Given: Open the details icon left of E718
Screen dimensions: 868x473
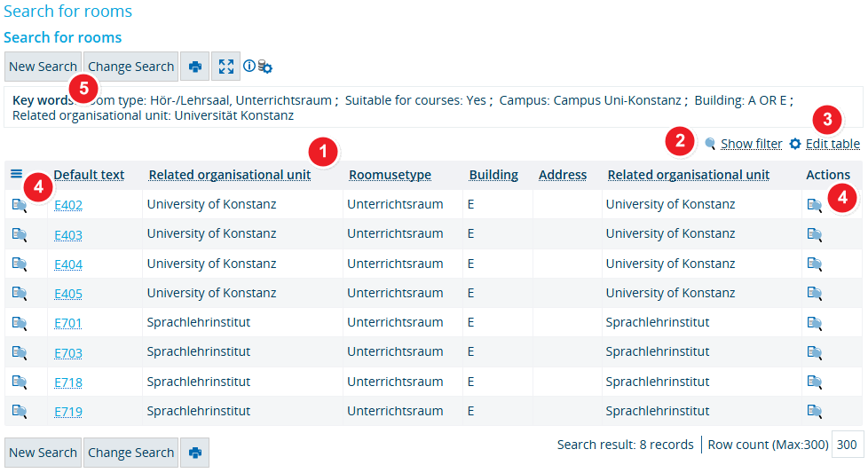Looking at the screenshot, I should pyautogui.click(x=20, y=382).
